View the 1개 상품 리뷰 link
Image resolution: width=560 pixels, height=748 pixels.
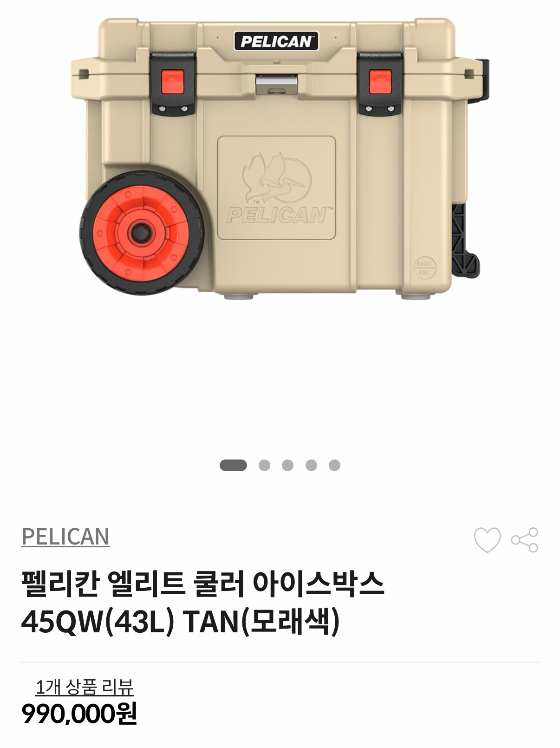coord(85,687)
